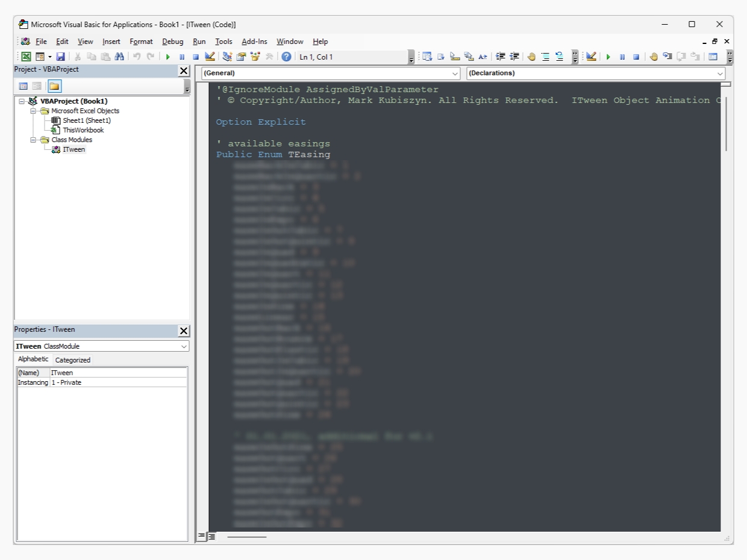Viewport: 747px width, 560px height.
Task: Click View Code icon in Project panel
Action: [x=23, y=86]
